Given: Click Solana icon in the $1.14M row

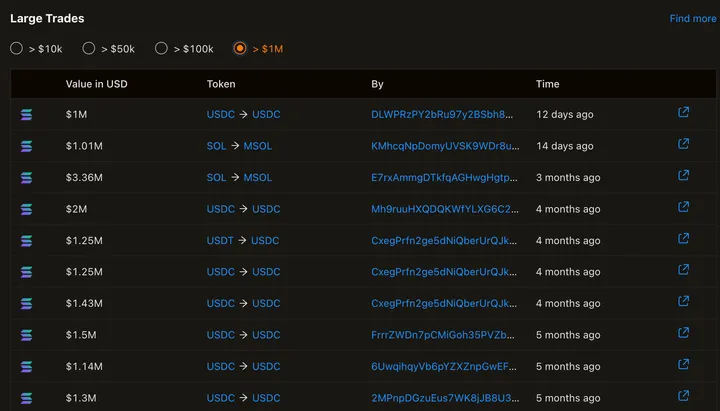Looking at the screenshot, I should [x=27, y=367].
